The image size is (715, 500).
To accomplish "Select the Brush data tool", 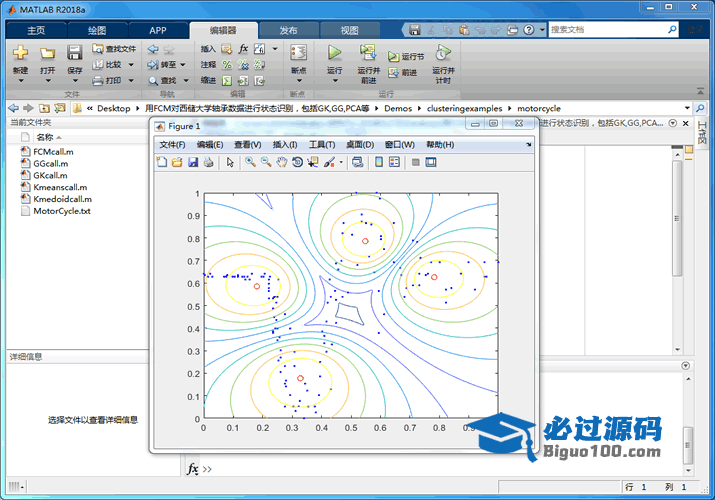I will pyautogui.click(x=329, y=162).
